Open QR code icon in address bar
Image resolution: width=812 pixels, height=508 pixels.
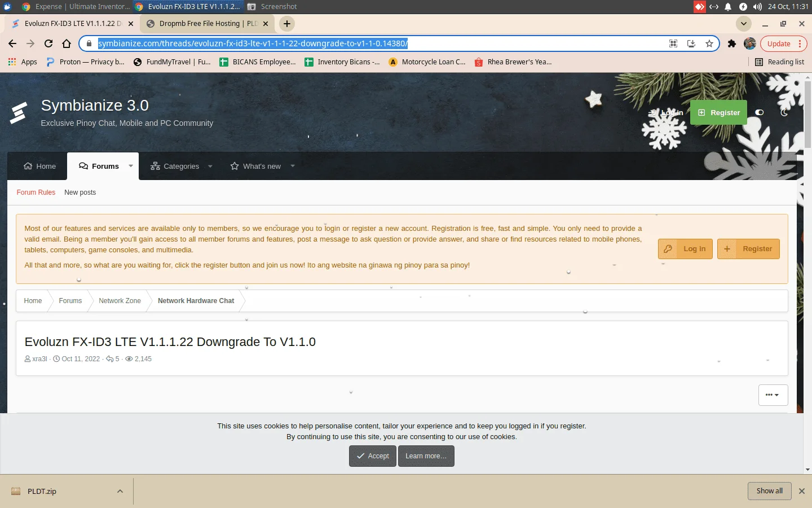(673, 43)
